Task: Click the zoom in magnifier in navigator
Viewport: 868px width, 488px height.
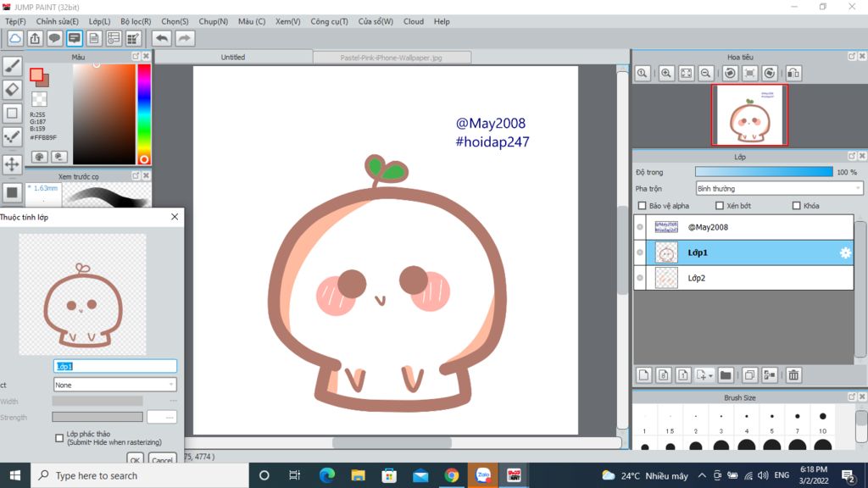Action: pos(666,73)
